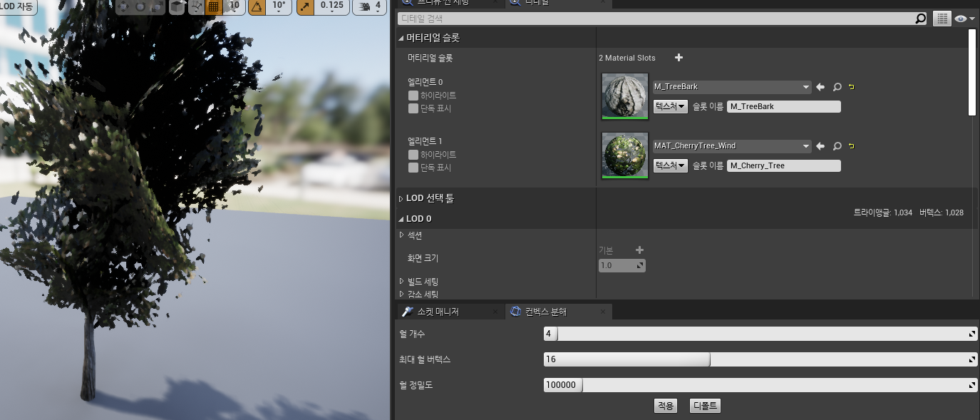Toggle the world/local coordinate cube icon
980x420 pixels.
coord(177,6)
